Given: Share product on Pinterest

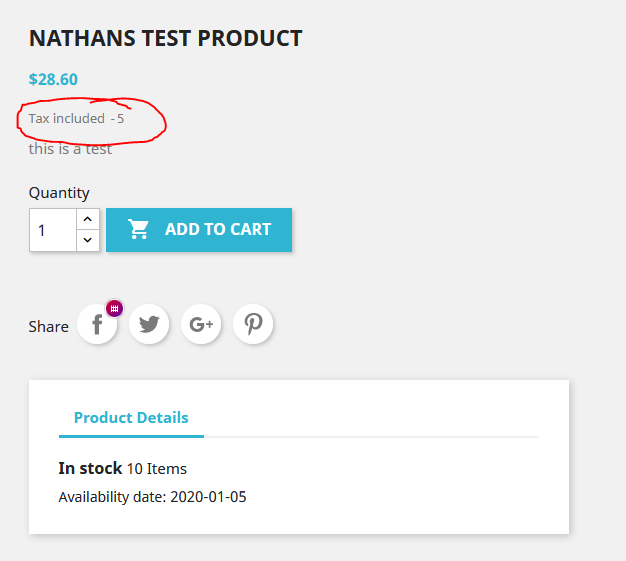Looking at the screenshot, I should click(x=253, y=324).
